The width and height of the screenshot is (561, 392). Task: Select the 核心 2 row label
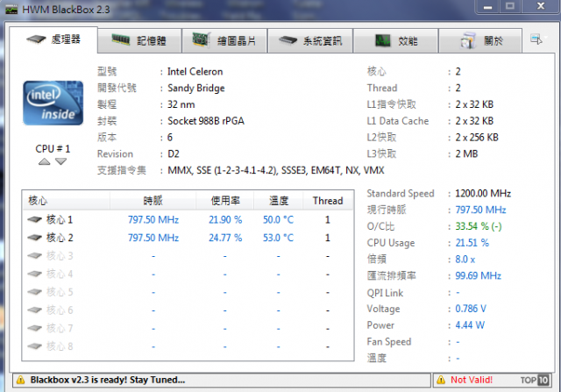point(60,238)
